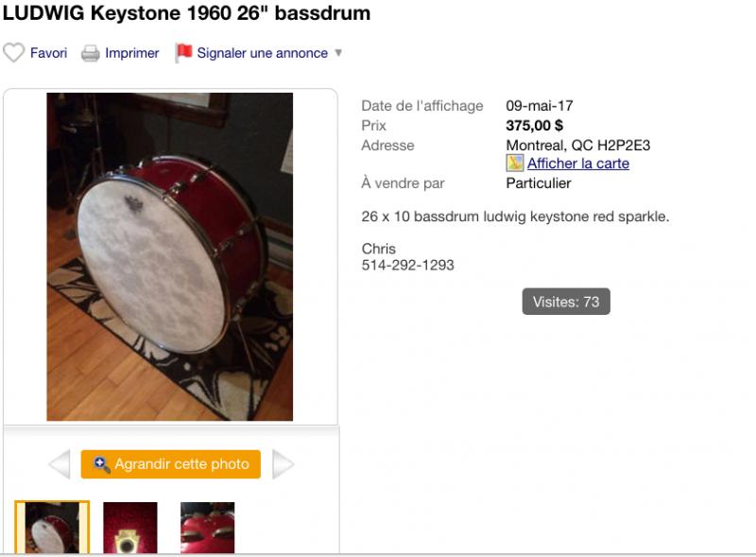Open the Signaler une annonce link
The image size is (756, 557).
[262, 53]
